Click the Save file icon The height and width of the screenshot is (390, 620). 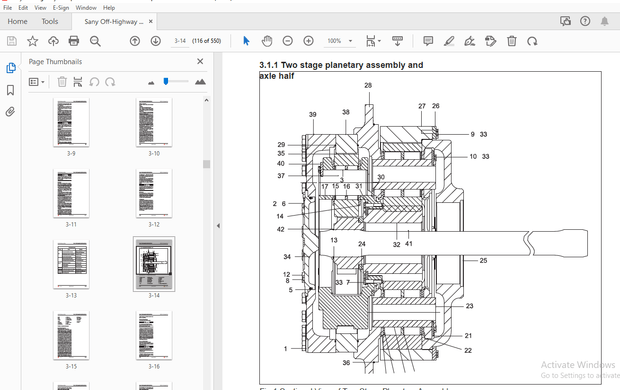tap(12, 41)
